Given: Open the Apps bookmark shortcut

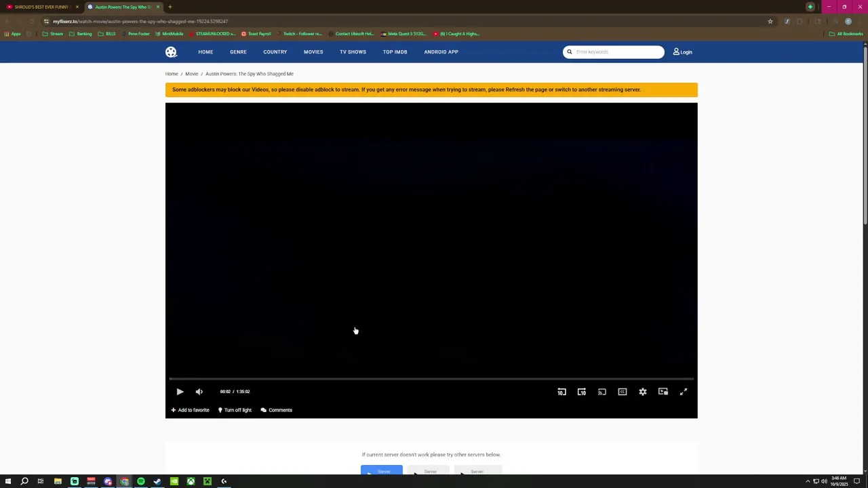Looking at the screenshot, I should coord(12,34).
